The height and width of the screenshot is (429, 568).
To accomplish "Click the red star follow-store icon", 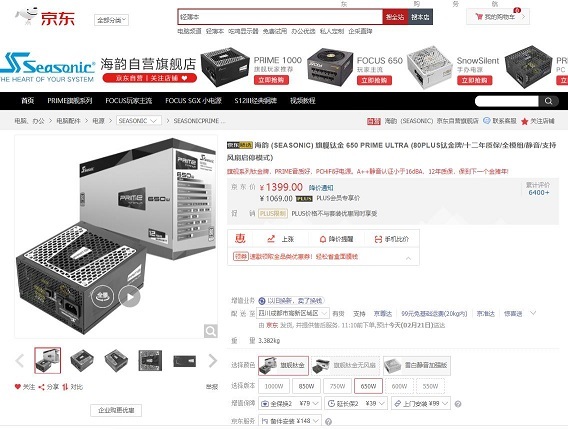I will (525, 121).
